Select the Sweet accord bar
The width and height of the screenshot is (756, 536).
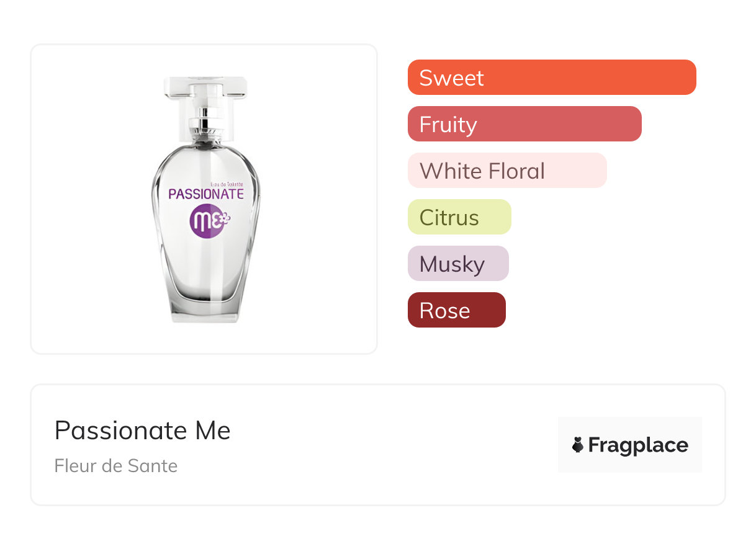(551, 78)
